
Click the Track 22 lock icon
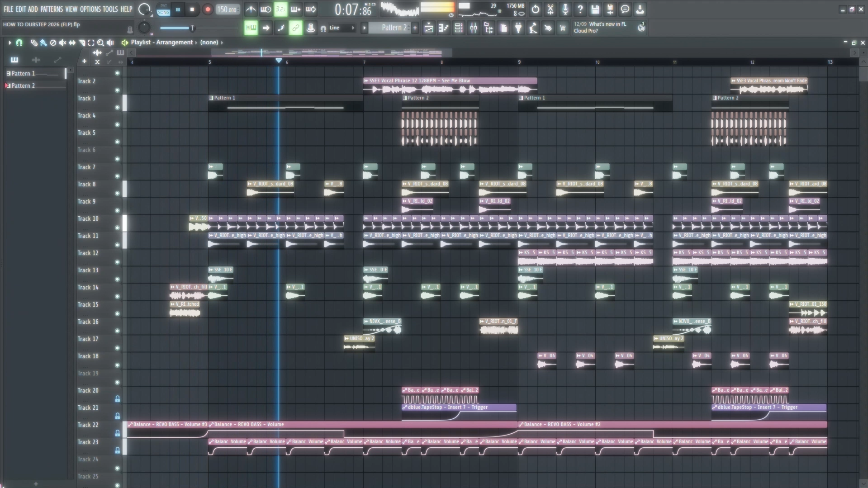coord(117,433)
